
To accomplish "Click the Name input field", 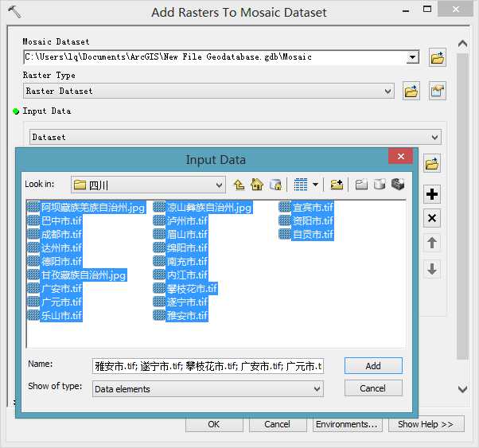I will coord(208,366).
